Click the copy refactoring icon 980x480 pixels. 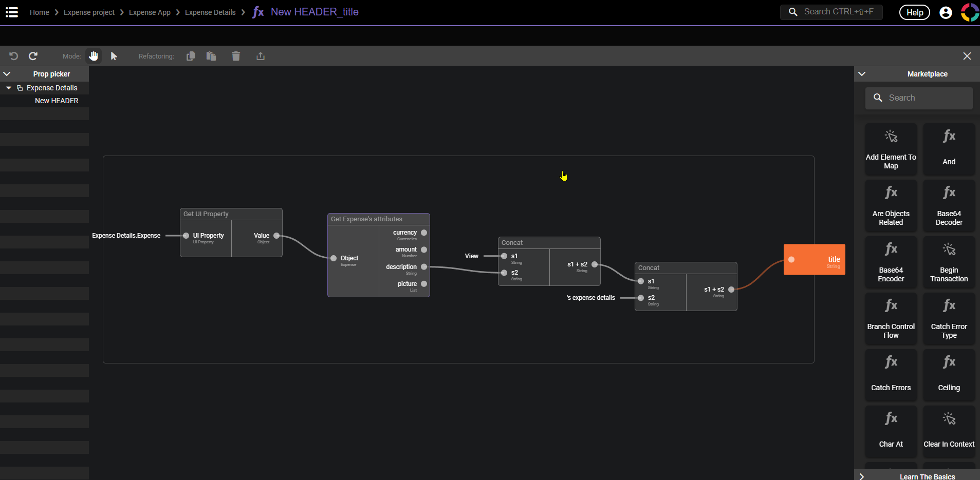(191, 56)
